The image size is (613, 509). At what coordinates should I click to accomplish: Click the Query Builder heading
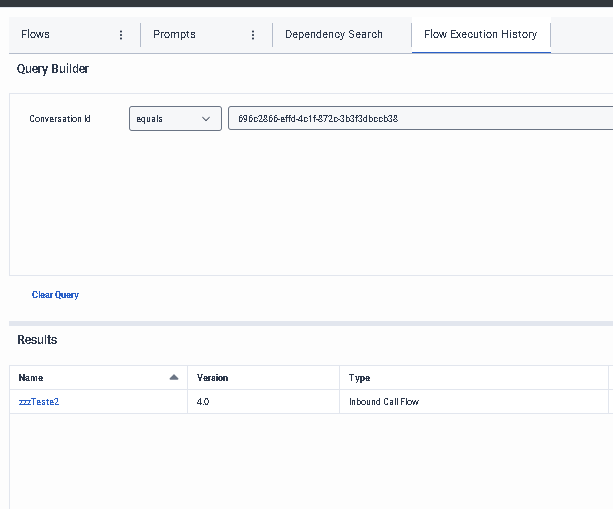[53, 69]
